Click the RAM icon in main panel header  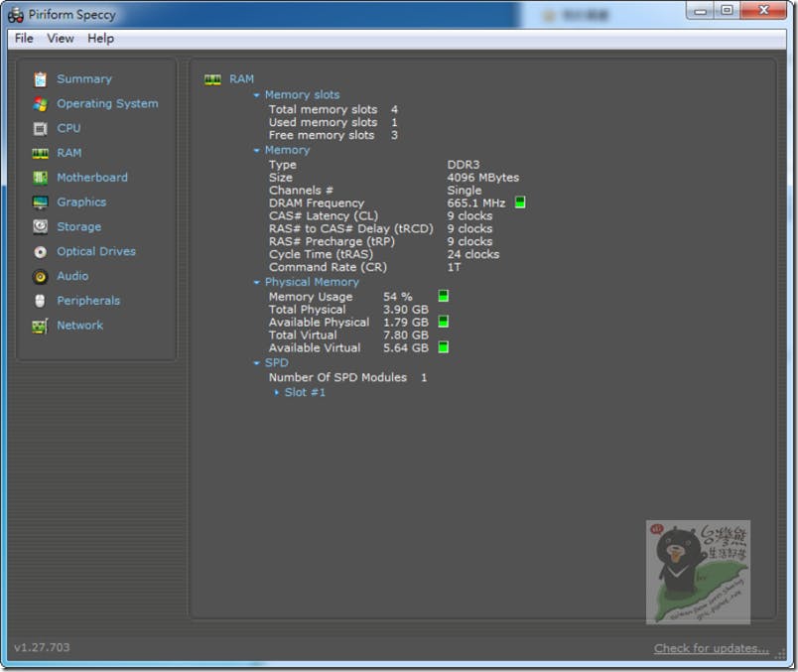click(212, 79)
